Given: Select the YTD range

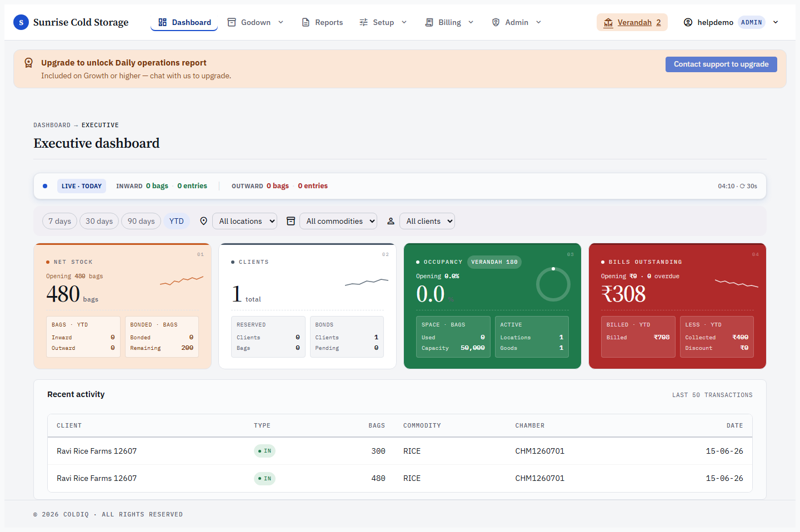Looking at the screenshot, I should (177, 221).
